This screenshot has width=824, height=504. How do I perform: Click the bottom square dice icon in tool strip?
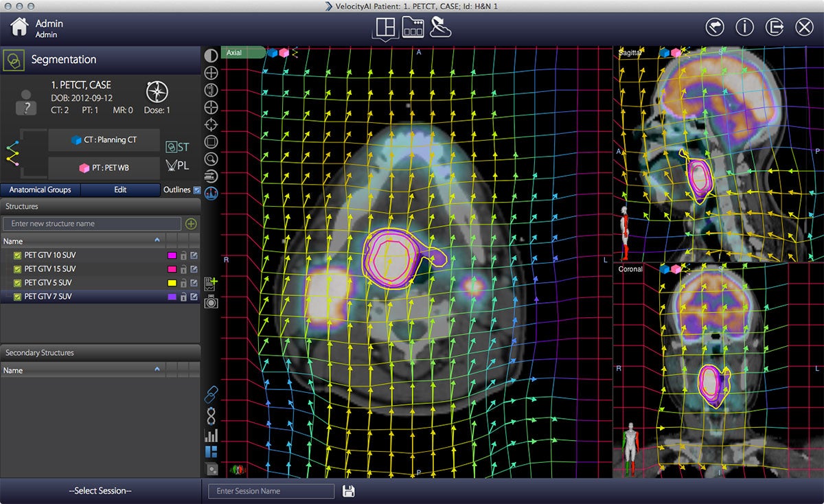pos(211,470)
